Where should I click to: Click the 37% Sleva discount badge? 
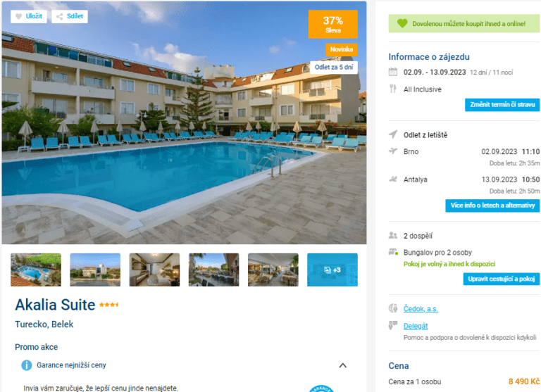click(333, 24)
